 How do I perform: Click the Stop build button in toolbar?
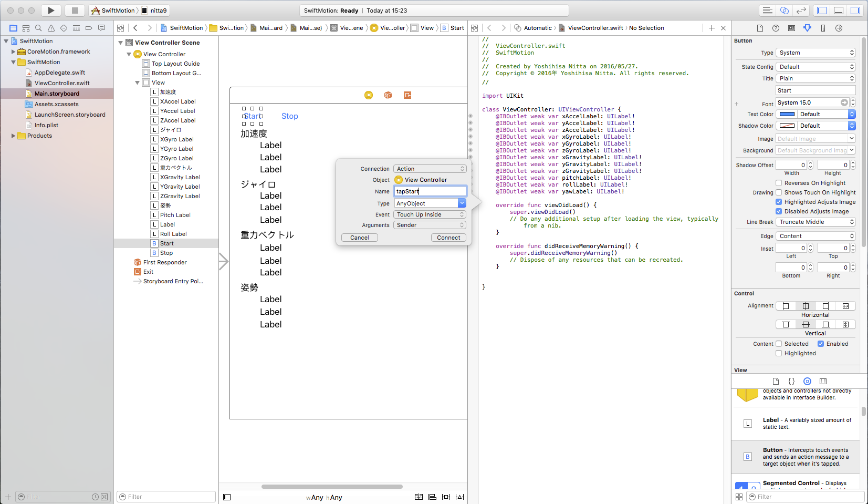coord(75,11)
